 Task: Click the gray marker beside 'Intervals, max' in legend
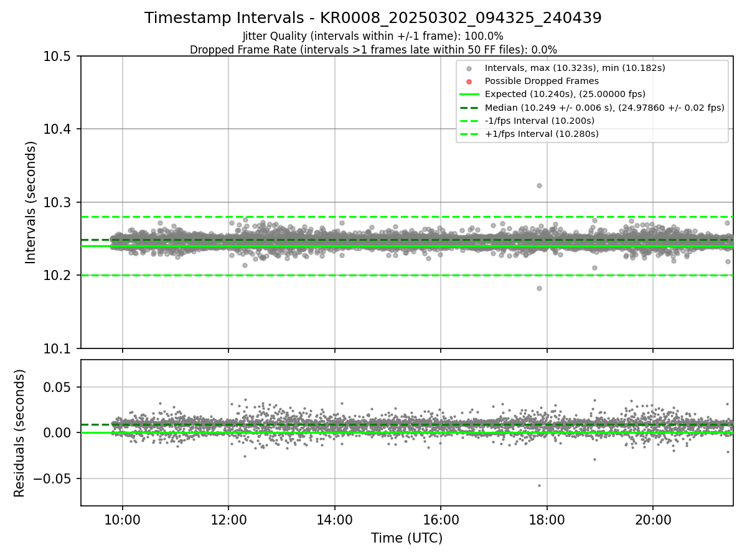click(x=469, y=68)
